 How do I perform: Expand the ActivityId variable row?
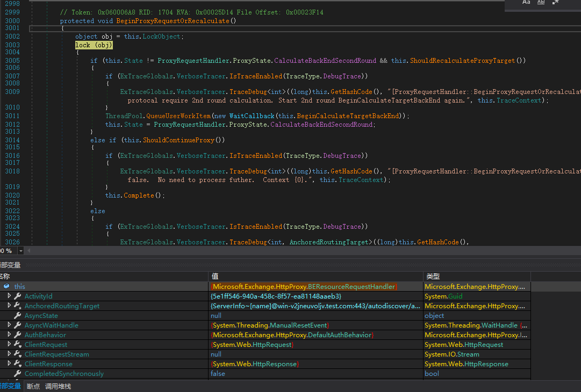(x=9, y=296)
